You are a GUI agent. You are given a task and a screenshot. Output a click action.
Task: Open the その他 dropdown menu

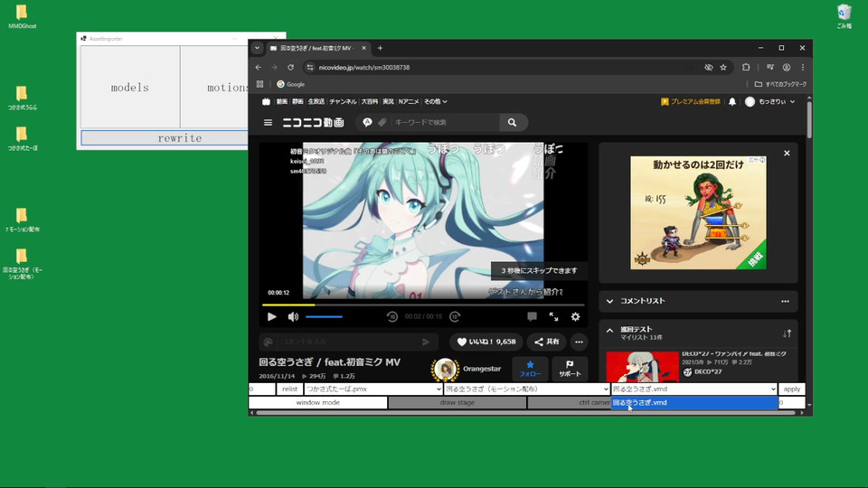(435, 102)
